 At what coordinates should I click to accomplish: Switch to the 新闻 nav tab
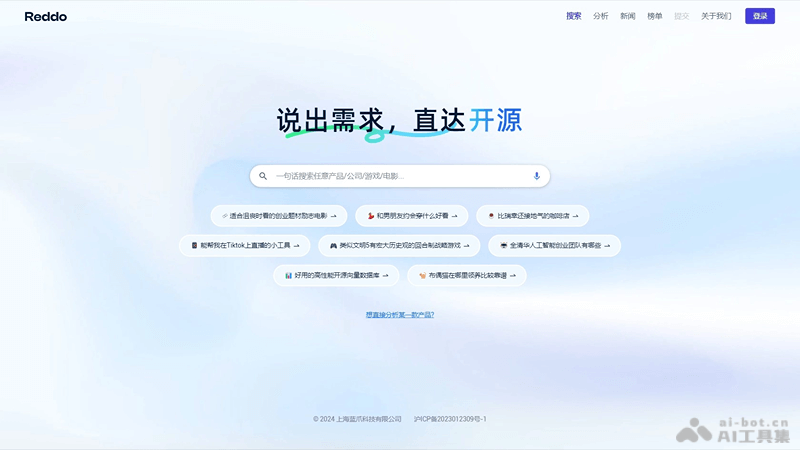click(x=628, y=16)
